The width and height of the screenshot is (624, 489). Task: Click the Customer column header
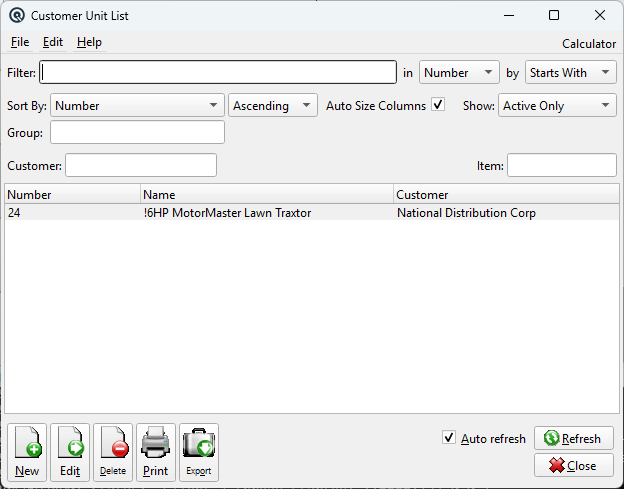click(x=507, y=195)
